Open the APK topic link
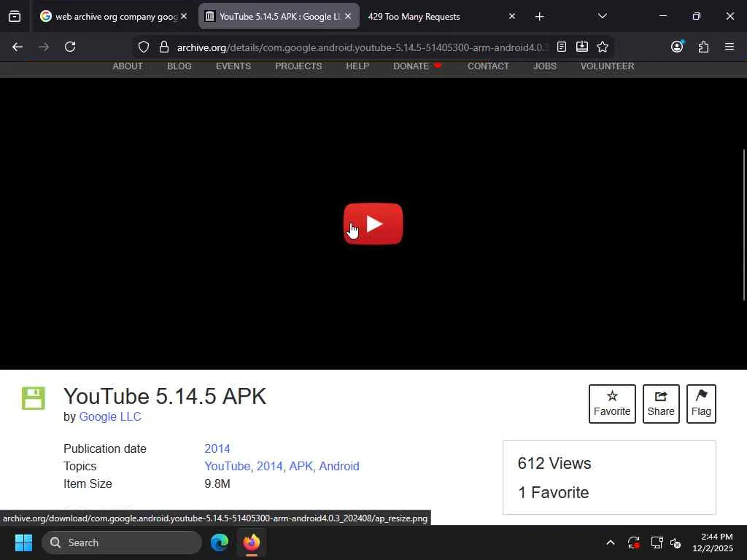 [301, 466]
